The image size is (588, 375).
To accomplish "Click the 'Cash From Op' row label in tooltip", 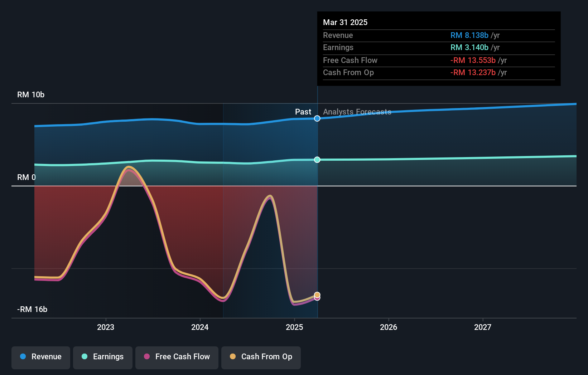I will tap(348, 73).
